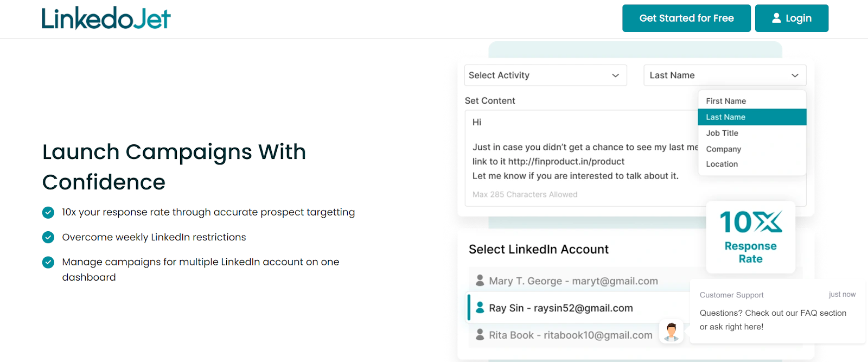Click the LinkedoJet logo

(x=106, y=18)
